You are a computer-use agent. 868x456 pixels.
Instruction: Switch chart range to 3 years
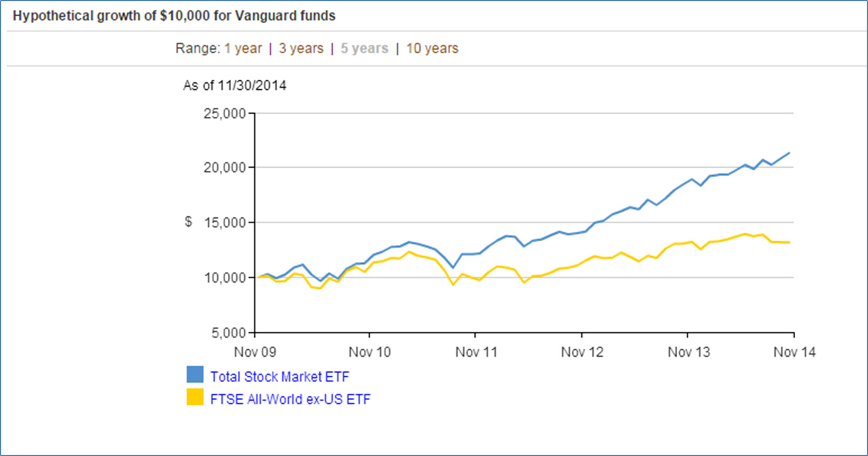[301, 48]
